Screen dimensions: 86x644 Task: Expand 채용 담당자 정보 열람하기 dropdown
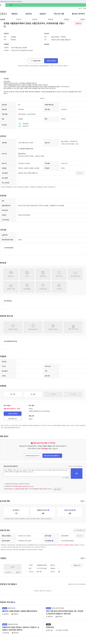coord(52,456)
